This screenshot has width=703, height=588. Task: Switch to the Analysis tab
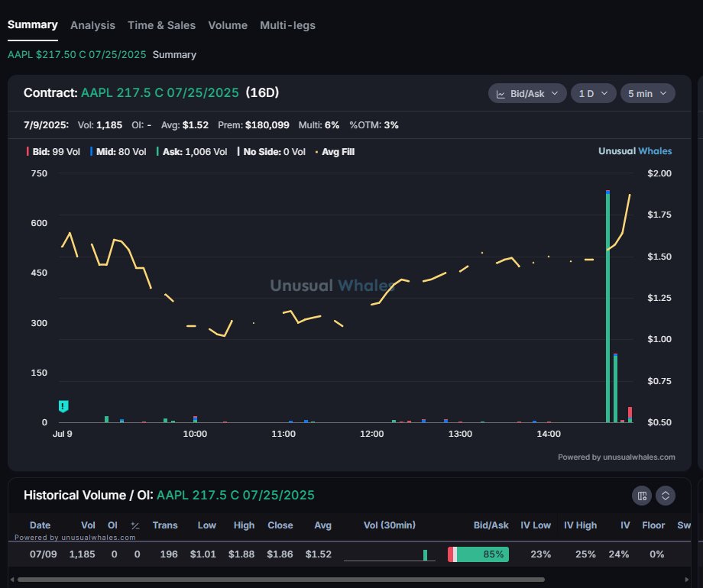point(92,25)
